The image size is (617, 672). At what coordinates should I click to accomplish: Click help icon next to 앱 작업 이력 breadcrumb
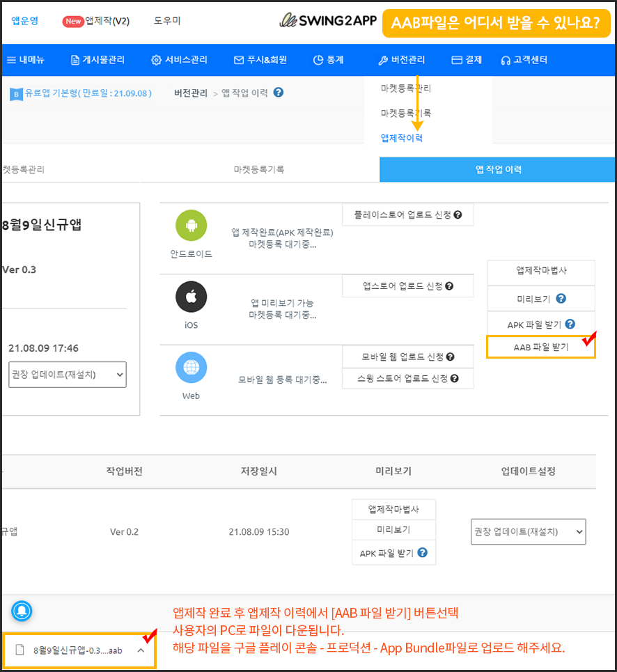click(x=279, y=93)
